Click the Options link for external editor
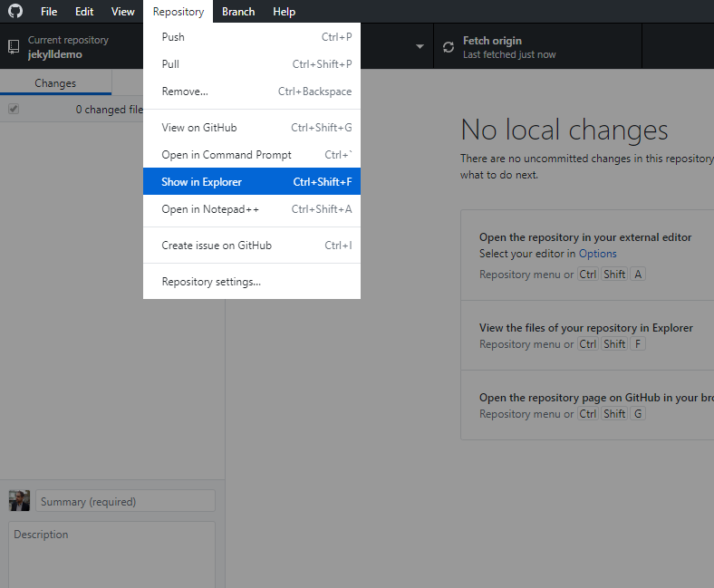 [598, 254]
